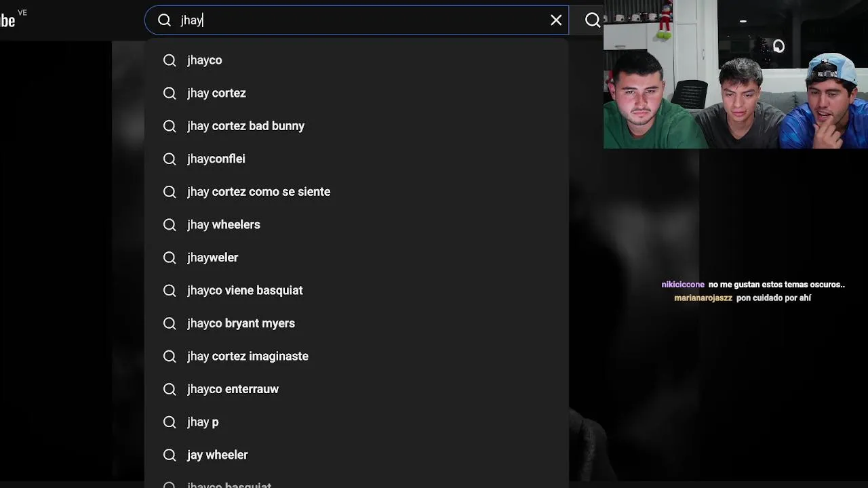Click magnifier icon beside 'jhayweler'
Screen dimensions: 868x488
pyautogui.click(x=170, y=258)
